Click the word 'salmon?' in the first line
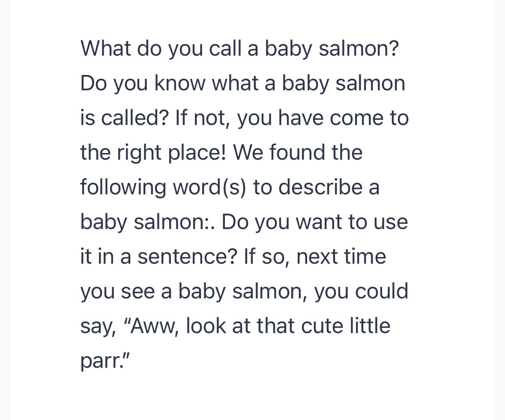This screenshot has height=420, width=505. [359, 48]
